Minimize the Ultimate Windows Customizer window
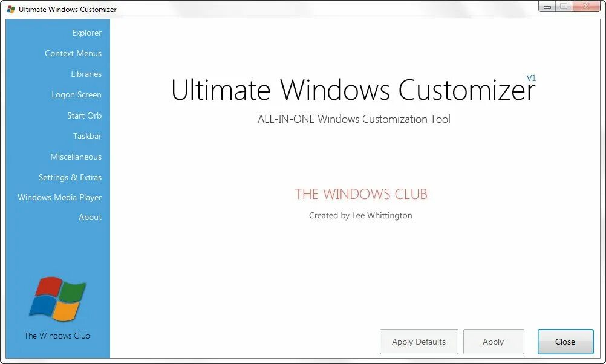Image resolution: width=606 pixels, height=364 pixels. click(x=547, y=7)
